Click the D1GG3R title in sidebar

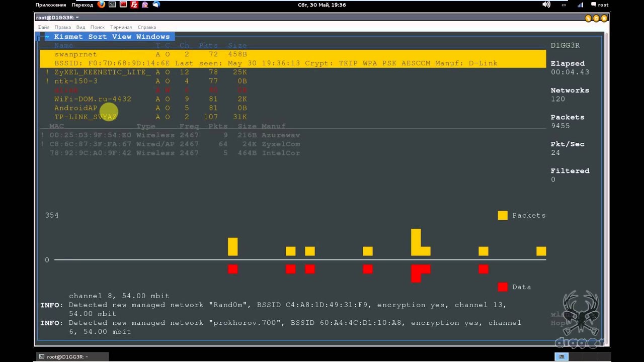[565, 45]
